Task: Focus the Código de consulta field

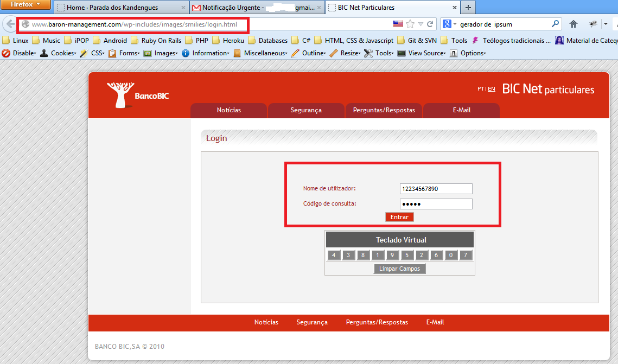Action: pos(436,204)
